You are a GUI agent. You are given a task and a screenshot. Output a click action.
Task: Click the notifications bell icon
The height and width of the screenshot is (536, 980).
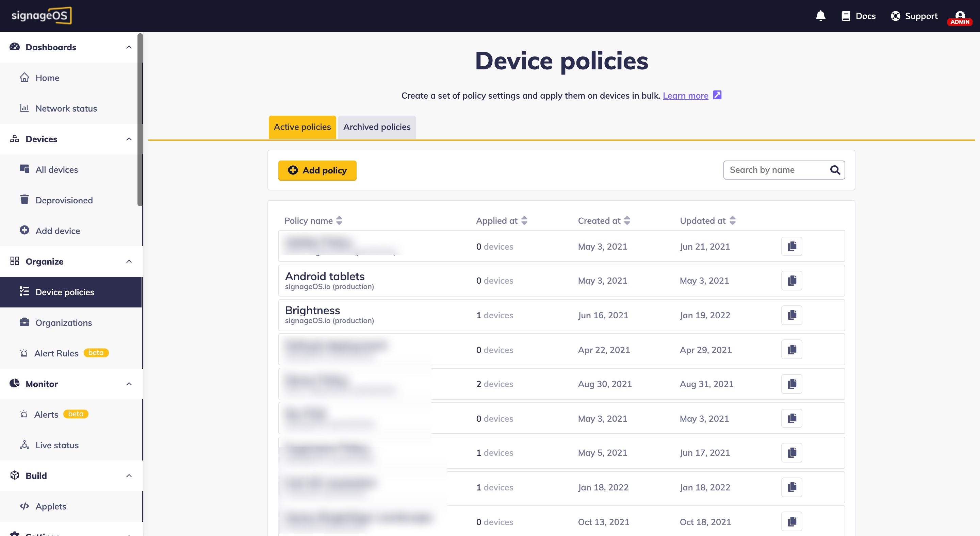click(820, 16)
